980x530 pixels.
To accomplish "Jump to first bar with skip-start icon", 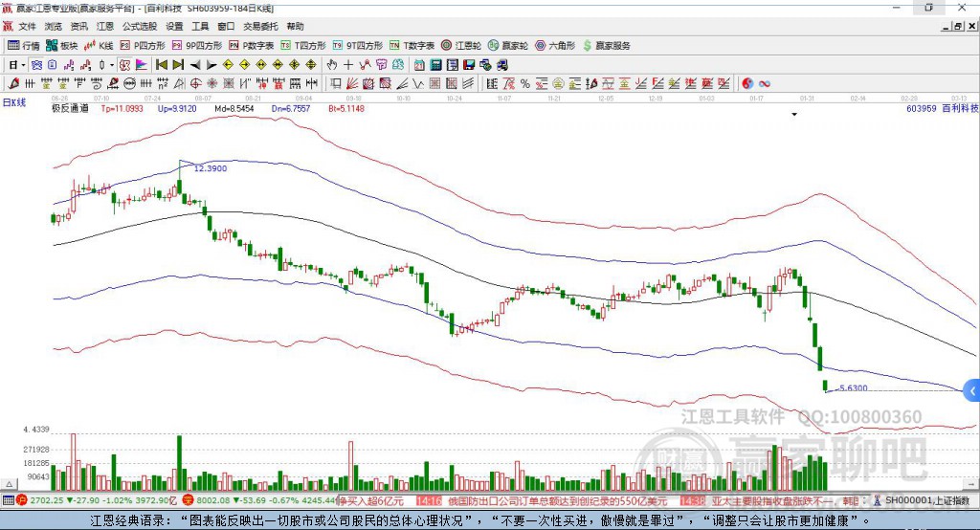I will click(161, 64).
